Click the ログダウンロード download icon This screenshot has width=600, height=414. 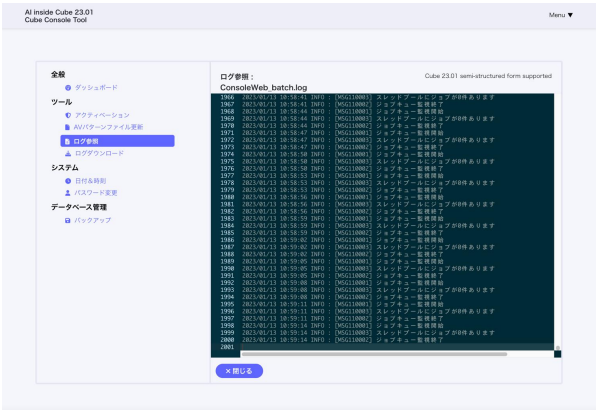tap(68, 154)
